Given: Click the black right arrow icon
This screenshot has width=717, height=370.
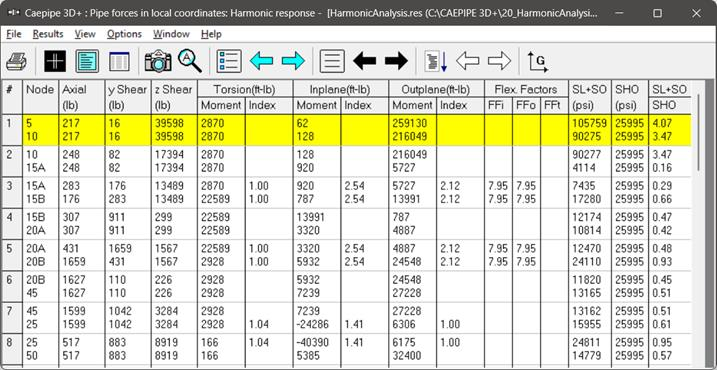Looking at the screenshot, I should (x=396, y=61).
